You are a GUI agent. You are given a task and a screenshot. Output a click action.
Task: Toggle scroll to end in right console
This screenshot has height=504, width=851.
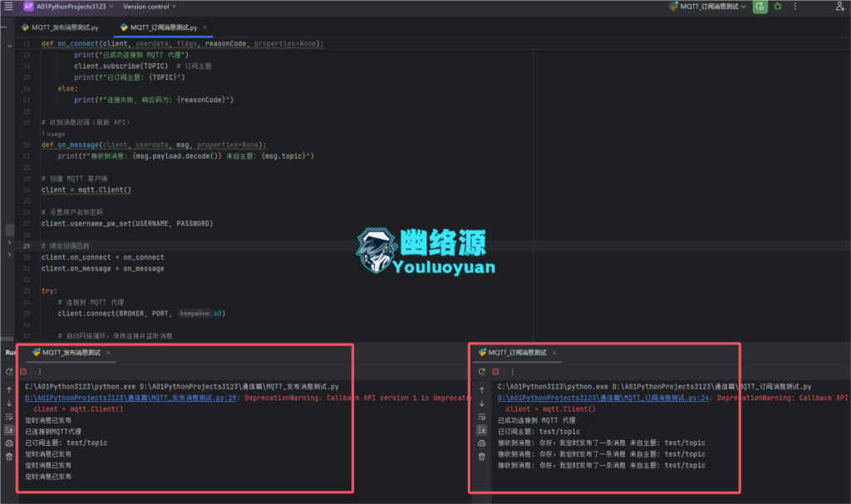click(x=481, y=429)
